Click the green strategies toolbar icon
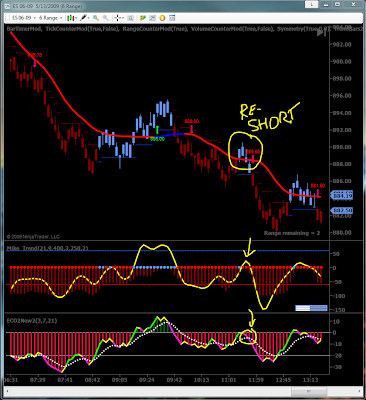 click(143, 18)
